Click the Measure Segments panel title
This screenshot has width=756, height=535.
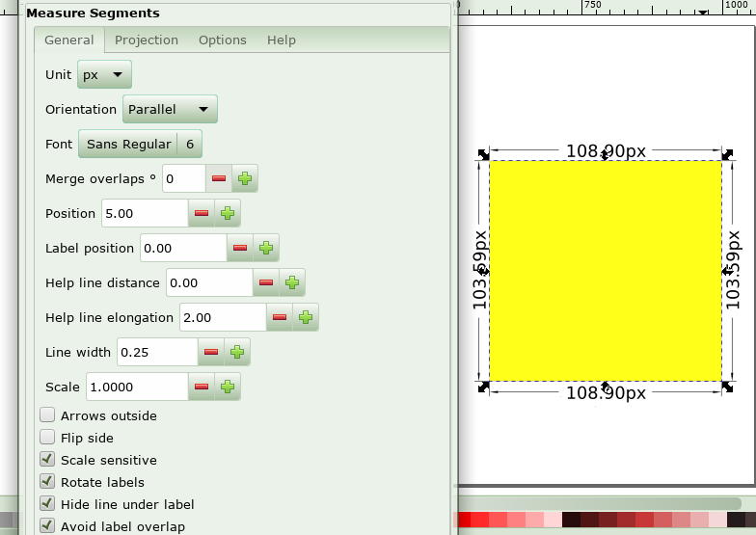[93, 13]
